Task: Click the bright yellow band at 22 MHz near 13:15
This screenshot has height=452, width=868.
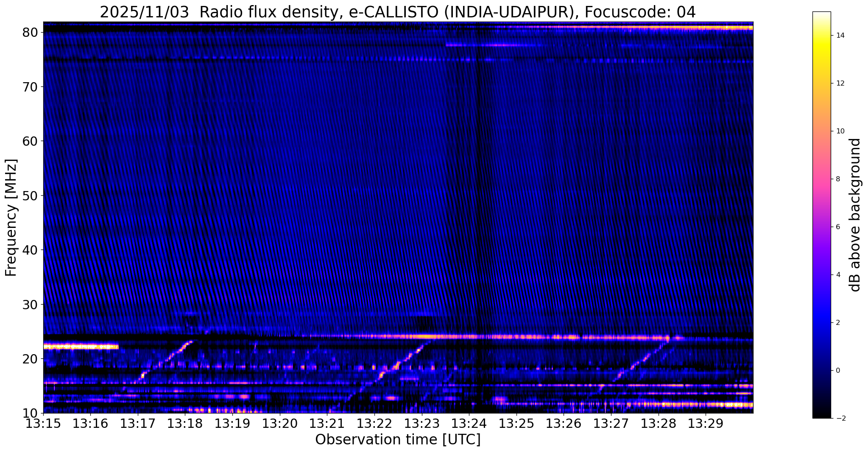Action: (81, 346)
